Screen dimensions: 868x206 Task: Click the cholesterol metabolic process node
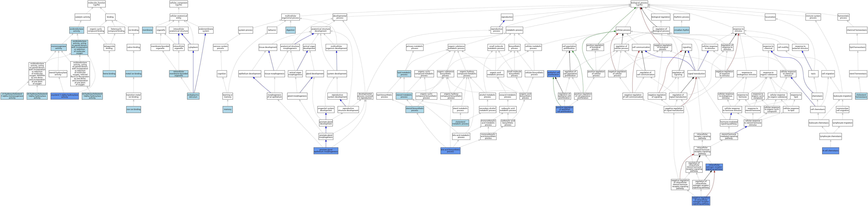point(460,123)
